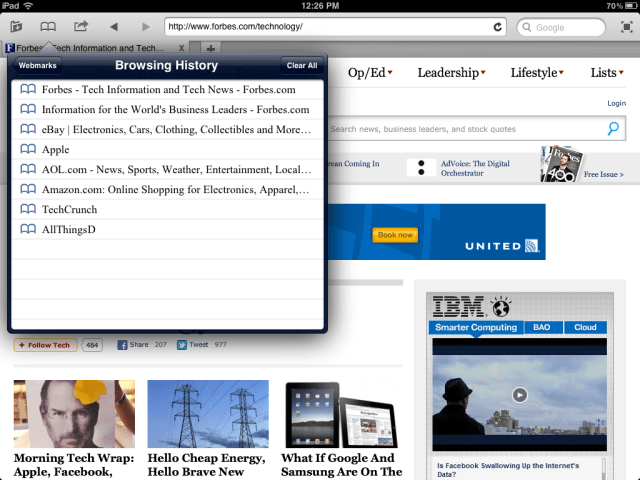Switch to Webmarks in history panel
This screenshot has width=640, height=480.
point(38,66)
